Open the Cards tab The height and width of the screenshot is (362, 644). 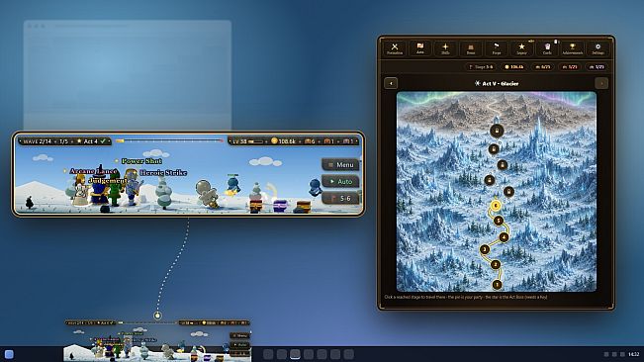547,48
